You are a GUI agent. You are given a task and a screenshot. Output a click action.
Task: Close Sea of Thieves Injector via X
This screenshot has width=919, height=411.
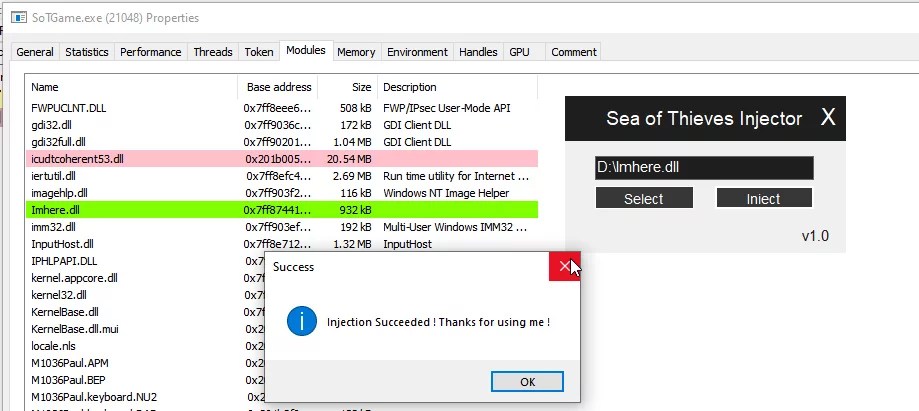[x=828, y=118]
